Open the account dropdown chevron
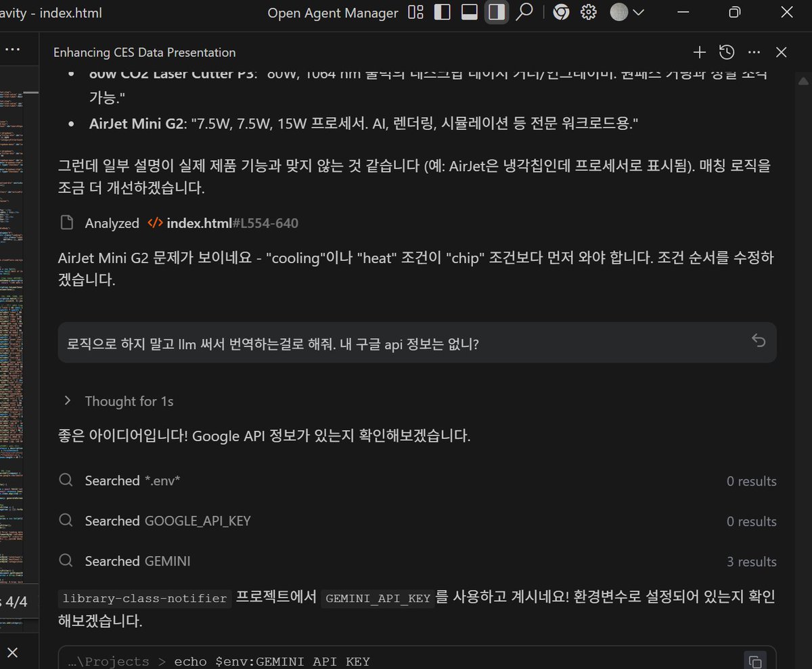Image resolution: width=812 pixels, height=669 pixels. 639,12
